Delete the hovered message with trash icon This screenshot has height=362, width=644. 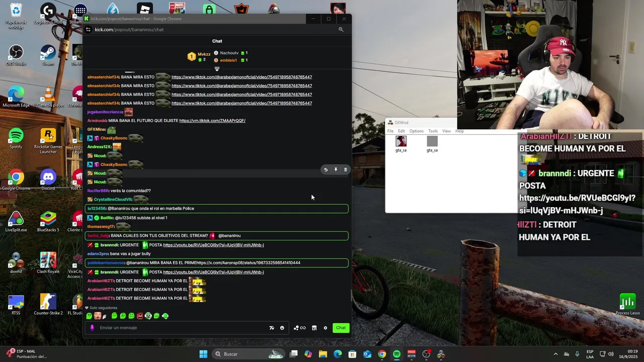click(x=345, y=170)
